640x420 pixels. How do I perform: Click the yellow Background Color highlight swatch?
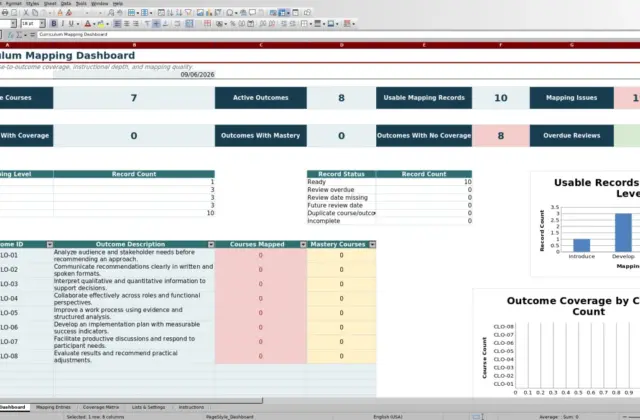[x=101, y=24]
